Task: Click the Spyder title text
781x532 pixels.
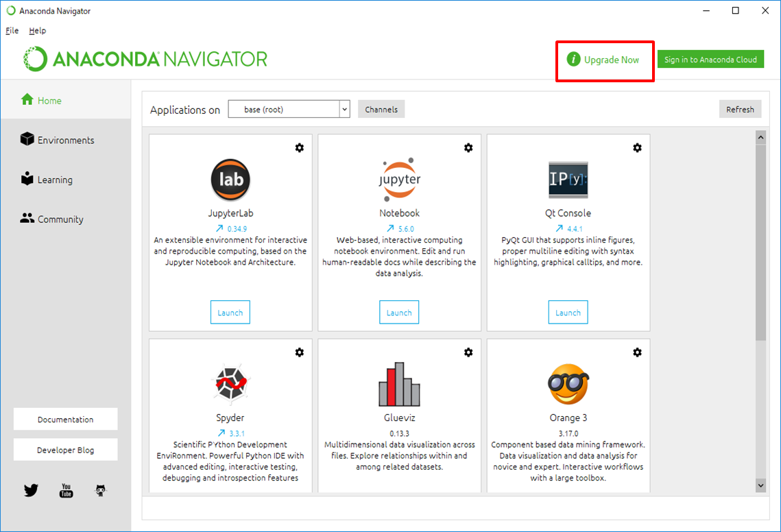Action: [x=230, y=418]
